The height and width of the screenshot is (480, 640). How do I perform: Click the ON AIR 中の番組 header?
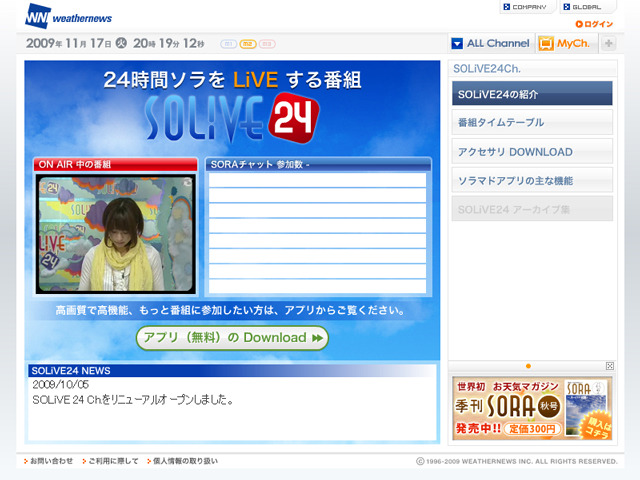(116, 164)
